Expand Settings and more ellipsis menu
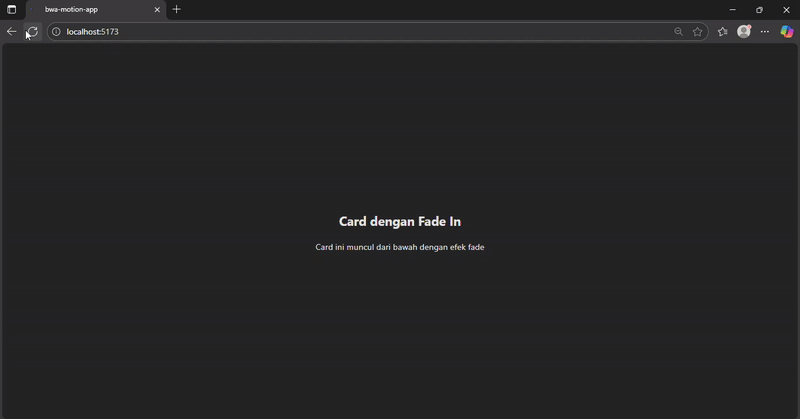Viewport: 800px width, 419px height. (765, 32)
